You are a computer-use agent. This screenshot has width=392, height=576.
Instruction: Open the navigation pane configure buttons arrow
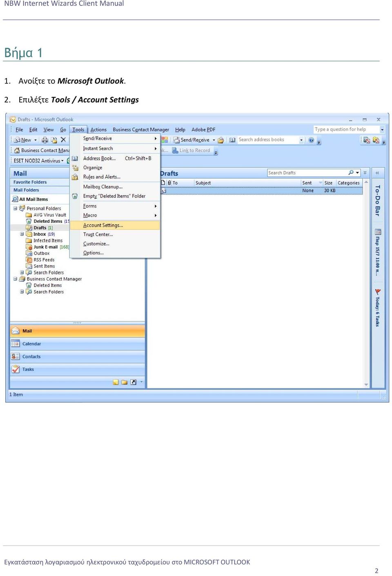[x=142, y=382]
